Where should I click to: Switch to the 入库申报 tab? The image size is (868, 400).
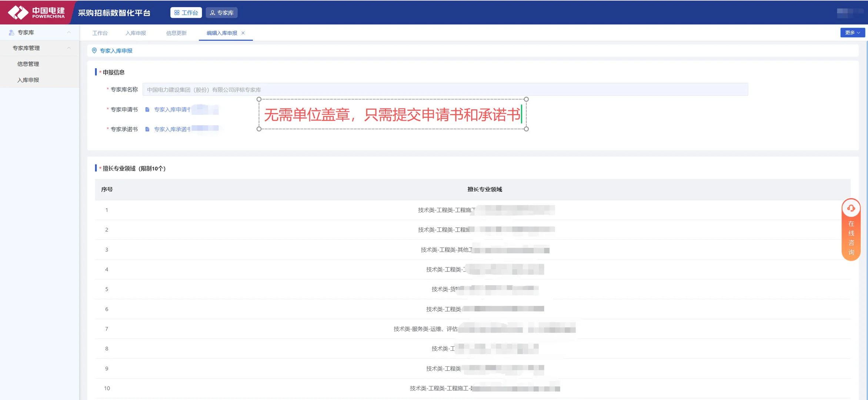[136, 33]
